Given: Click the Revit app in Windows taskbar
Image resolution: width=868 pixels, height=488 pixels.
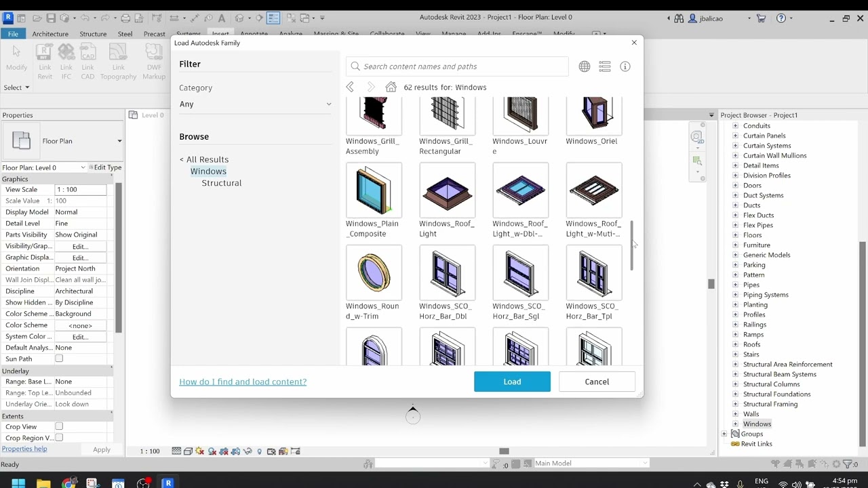Looking at the screenshot, I should [168, 483].
